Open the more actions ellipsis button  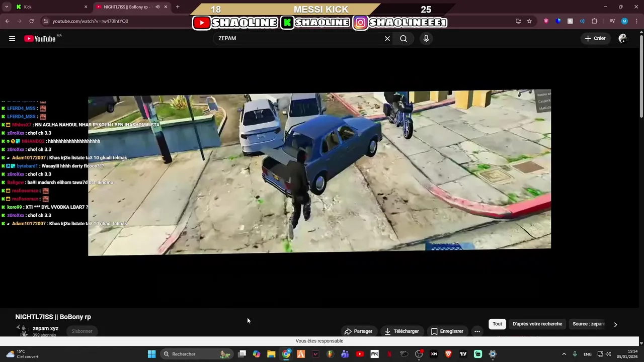[477, 331]
